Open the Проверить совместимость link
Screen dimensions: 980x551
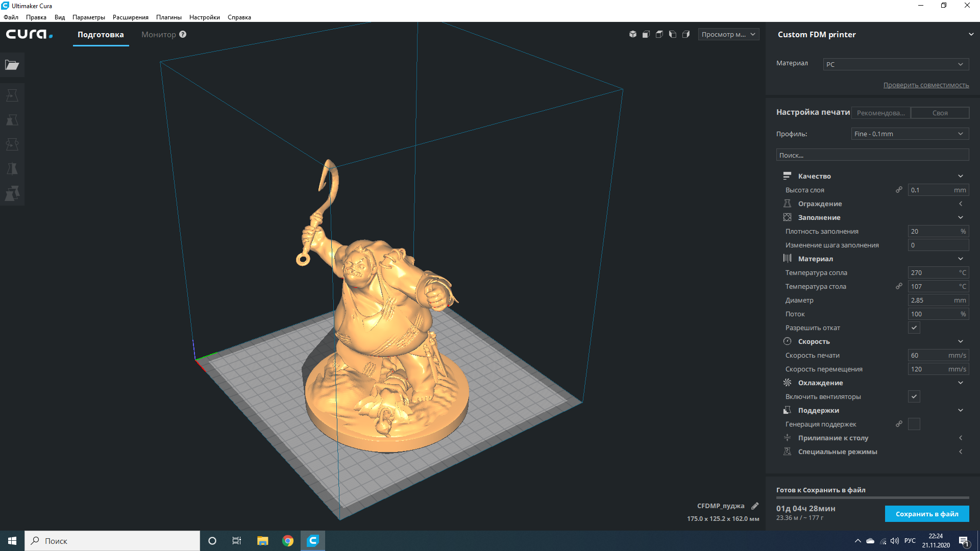click(x=926, y=85)
